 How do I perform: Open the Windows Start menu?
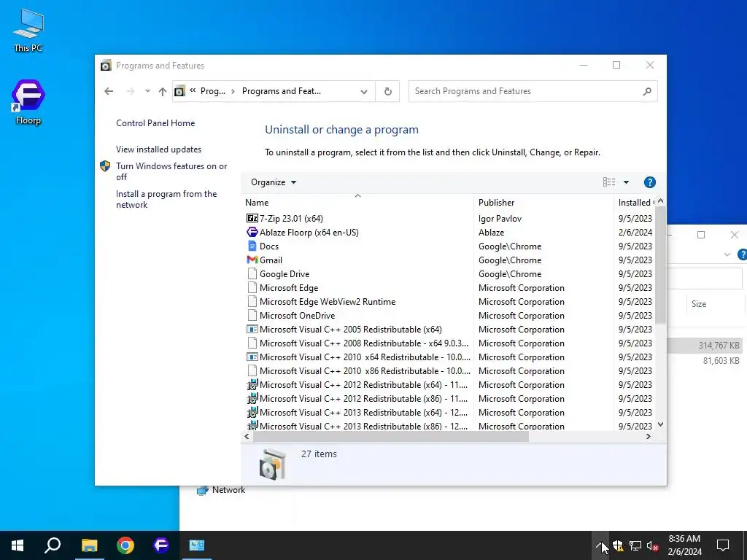(18, 545)
